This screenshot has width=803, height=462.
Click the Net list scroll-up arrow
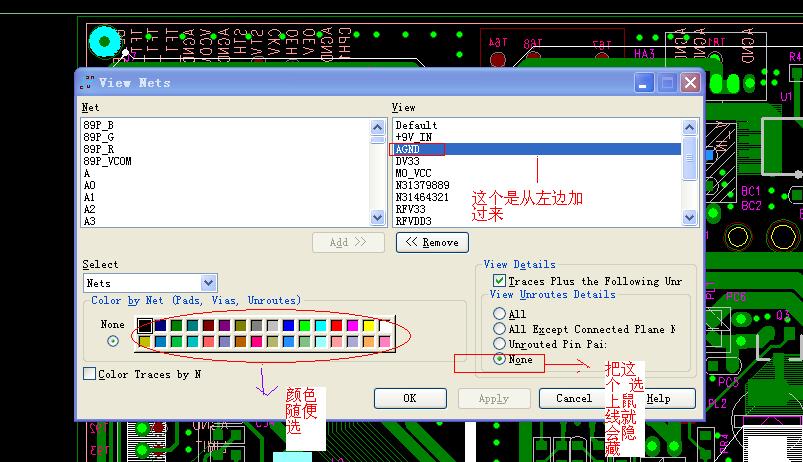click(377, 127)
